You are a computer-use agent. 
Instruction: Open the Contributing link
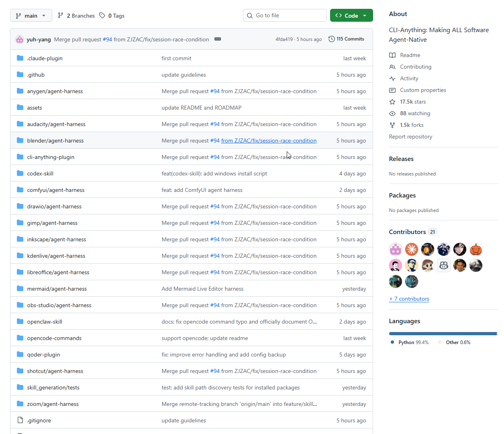(x=416, y=67)
